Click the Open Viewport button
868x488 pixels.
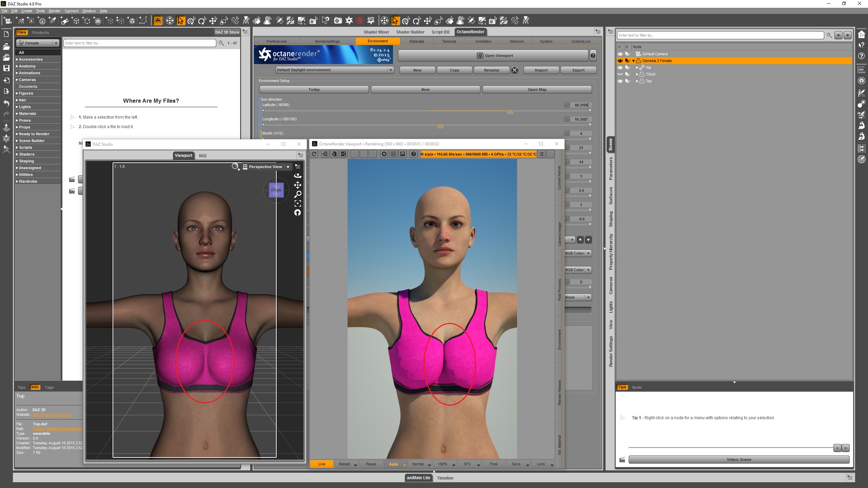pyautogui.click(x=493, y=56)
